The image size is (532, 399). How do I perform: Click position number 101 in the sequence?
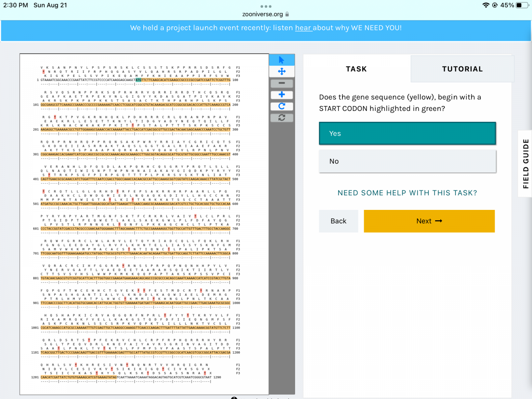point(36,105)
